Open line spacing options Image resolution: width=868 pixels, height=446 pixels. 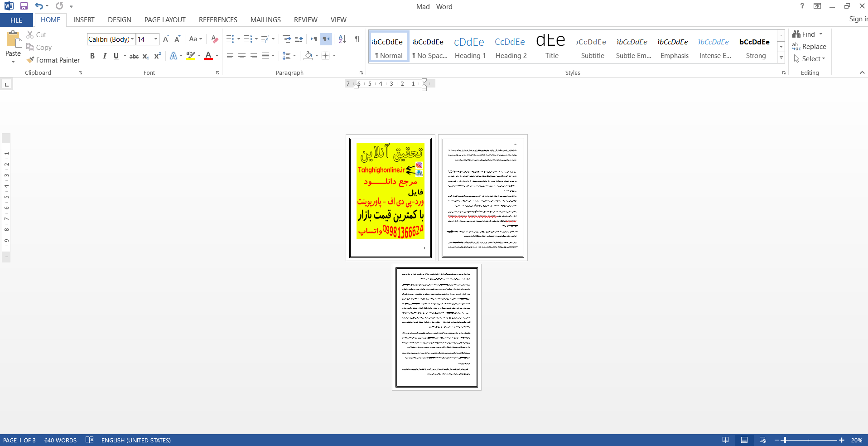coord(289,56)
